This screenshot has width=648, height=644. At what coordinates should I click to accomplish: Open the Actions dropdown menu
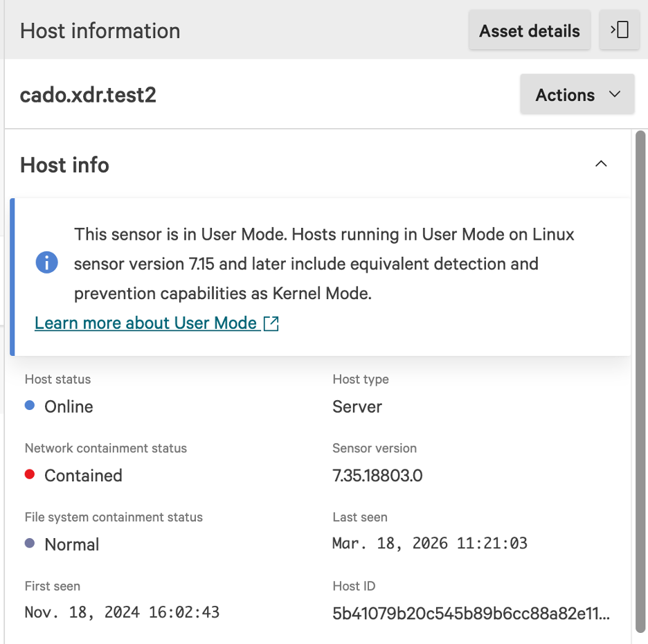point(577,95)
